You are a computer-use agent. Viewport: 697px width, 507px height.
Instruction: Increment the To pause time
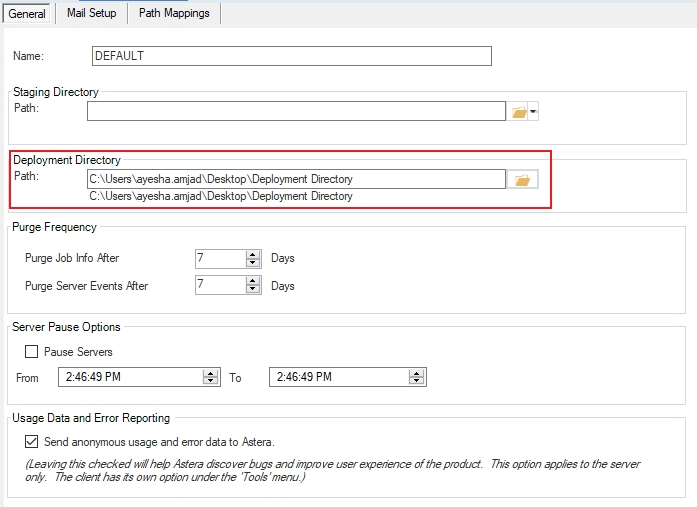(418, 373)
